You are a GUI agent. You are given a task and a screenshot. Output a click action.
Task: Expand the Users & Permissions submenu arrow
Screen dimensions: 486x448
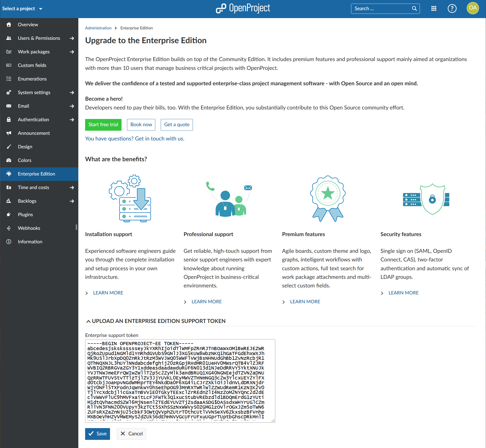(x=72, y=38)
